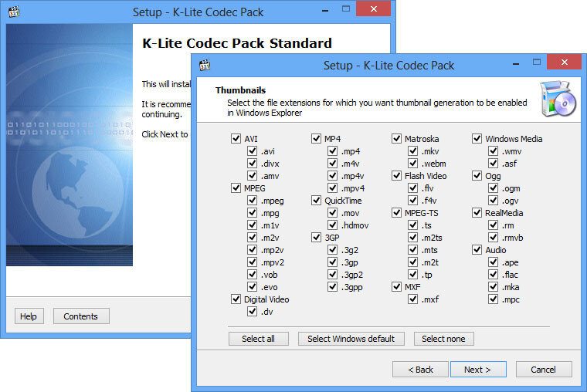Click the K-Lite icon in background window title bar
587x392 pixels.
click(x=12, y=12)
